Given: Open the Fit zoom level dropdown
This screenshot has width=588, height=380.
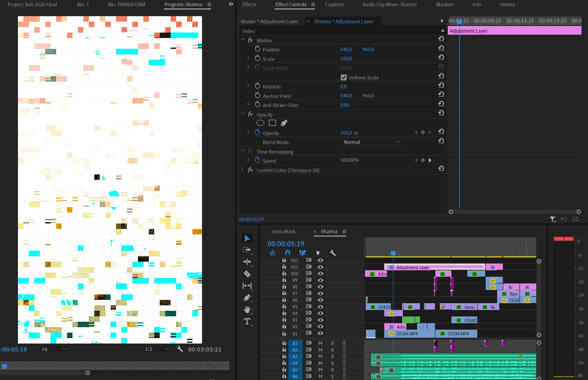Looking at the screenshot, I should tap(53, 349).
